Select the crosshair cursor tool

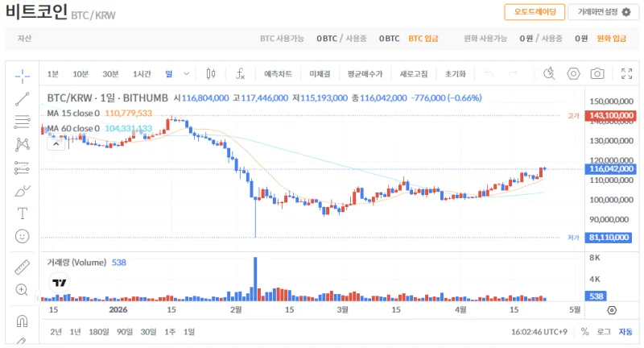(x=23, y=76)
